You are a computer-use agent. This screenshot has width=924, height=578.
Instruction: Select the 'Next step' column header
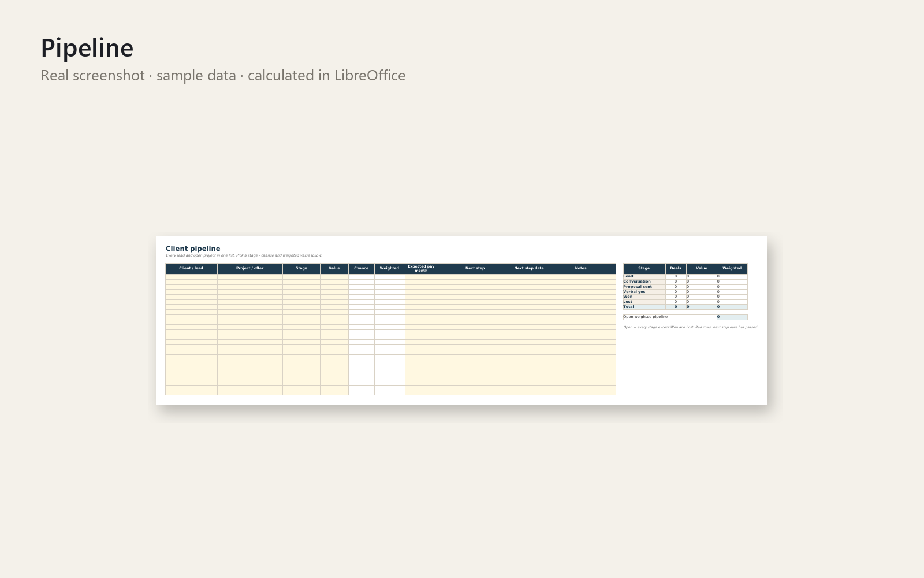[x=475, y=268]
